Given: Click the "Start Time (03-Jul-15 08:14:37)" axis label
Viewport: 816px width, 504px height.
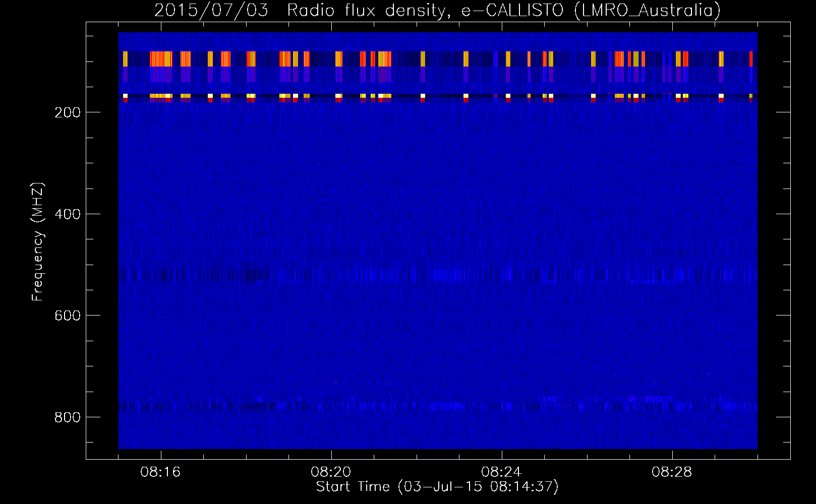Looking at the screenshot, I should click(437, 487).
